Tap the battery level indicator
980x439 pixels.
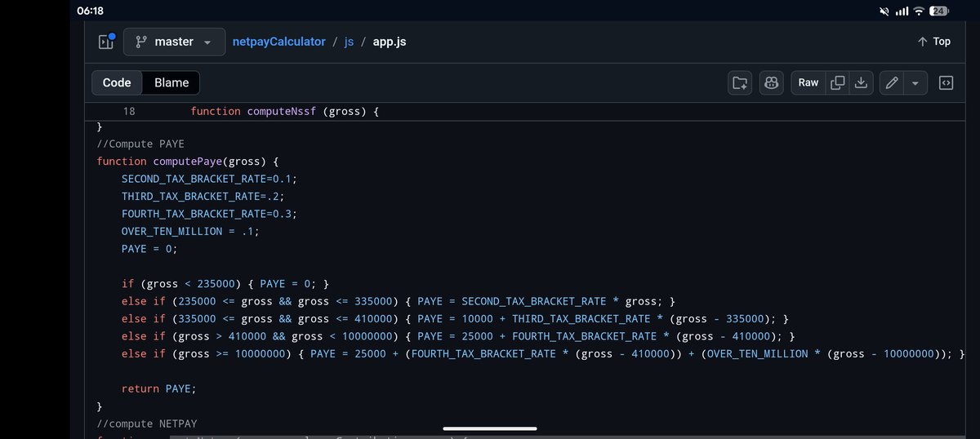coord(939,11)
